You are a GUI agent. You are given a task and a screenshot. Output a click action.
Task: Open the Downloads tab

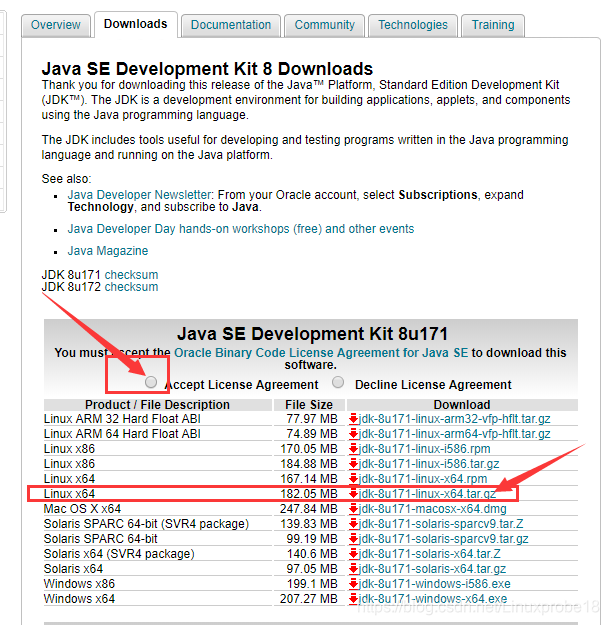136,24
